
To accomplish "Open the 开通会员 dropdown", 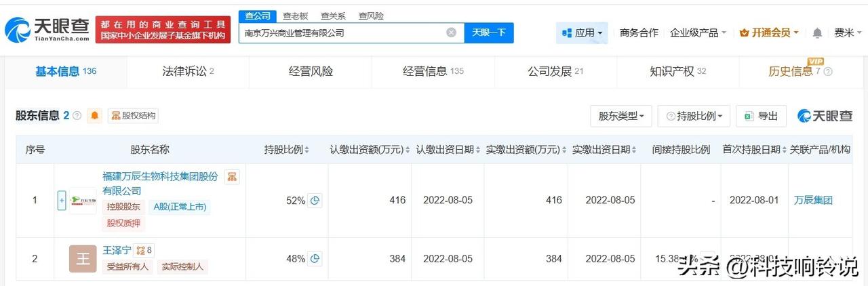I will pos(769,33).
